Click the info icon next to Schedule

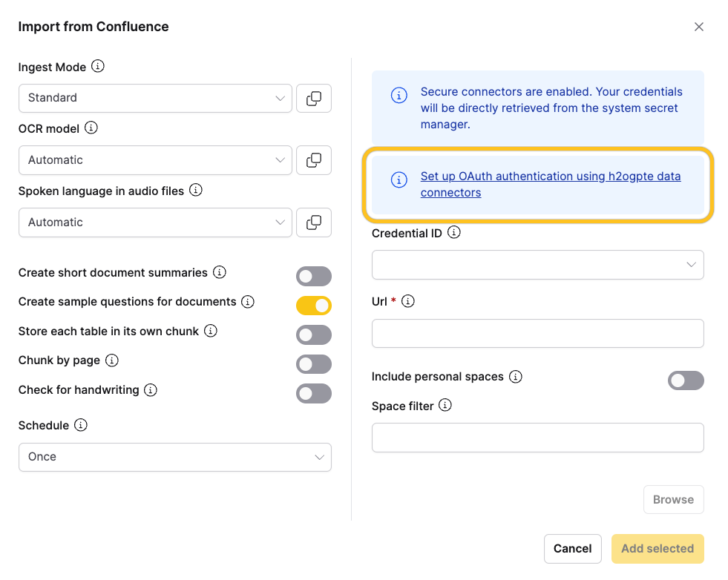tap(81, 425)
